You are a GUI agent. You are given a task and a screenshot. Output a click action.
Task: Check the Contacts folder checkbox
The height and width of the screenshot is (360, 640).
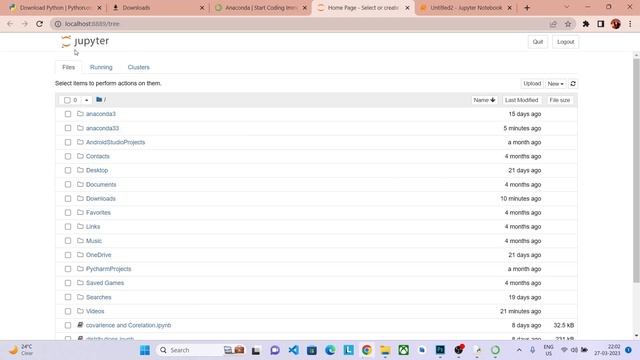coord(68,156)
